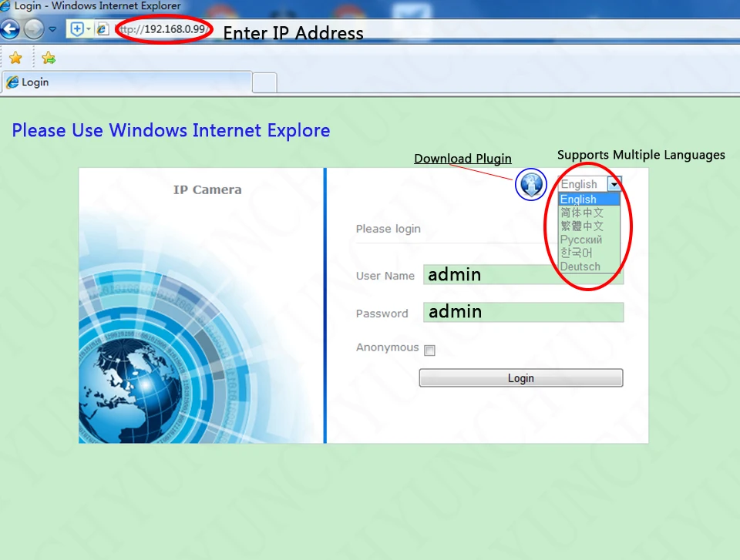The width and height of the screenshot is (740, 560).
Task: Click the Internet Explorer icon in title bar
Action: point(5,5)
